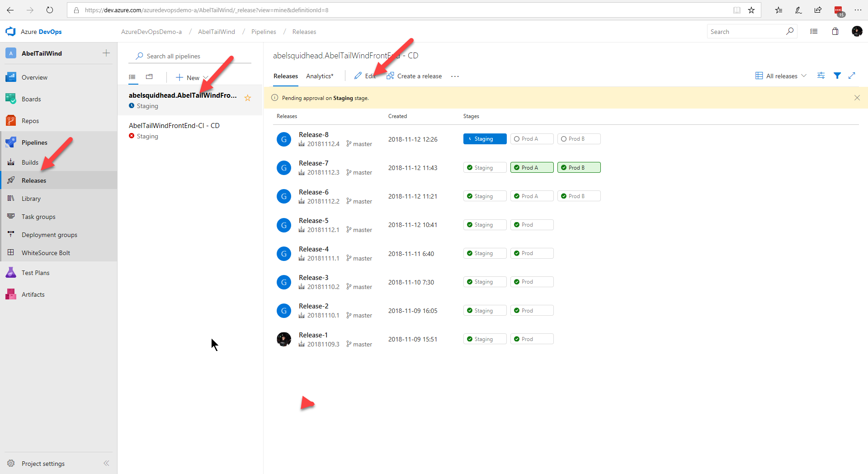Image resolution: width=868 pixels, height=474 pixels.
Task: Click AzureDevOpsDemo-a breadcrumb
Action: point(151,32)
